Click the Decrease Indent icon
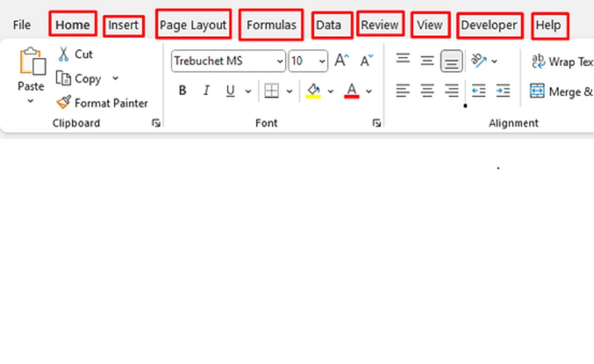Viewport: 594px width, 364px height. tap(478, 91)
